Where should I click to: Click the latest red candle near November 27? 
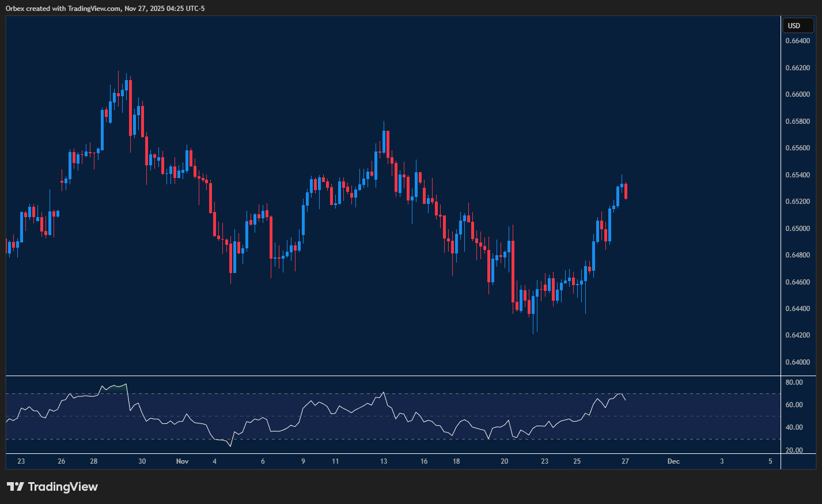(x=626, y=190)
